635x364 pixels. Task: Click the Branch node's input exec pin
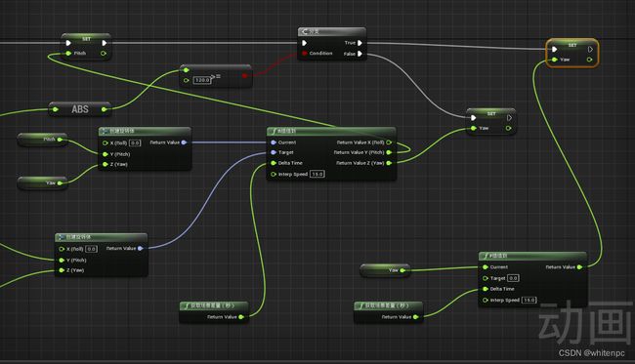[304, 43]
